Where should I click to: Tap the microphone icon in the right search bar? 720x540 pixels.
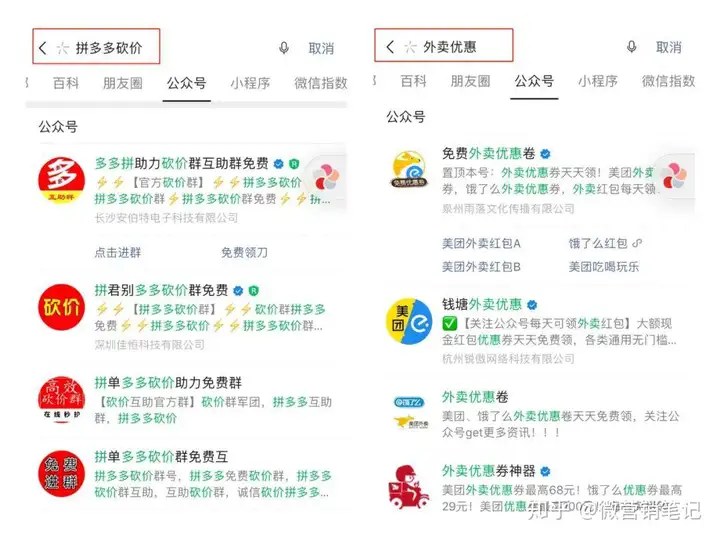(632, 47)
